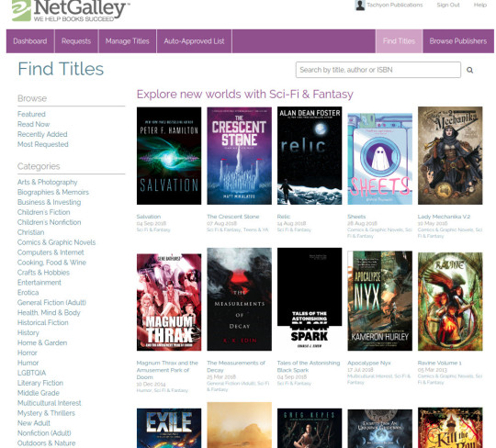Open the Humor category

tap(28, 363)
